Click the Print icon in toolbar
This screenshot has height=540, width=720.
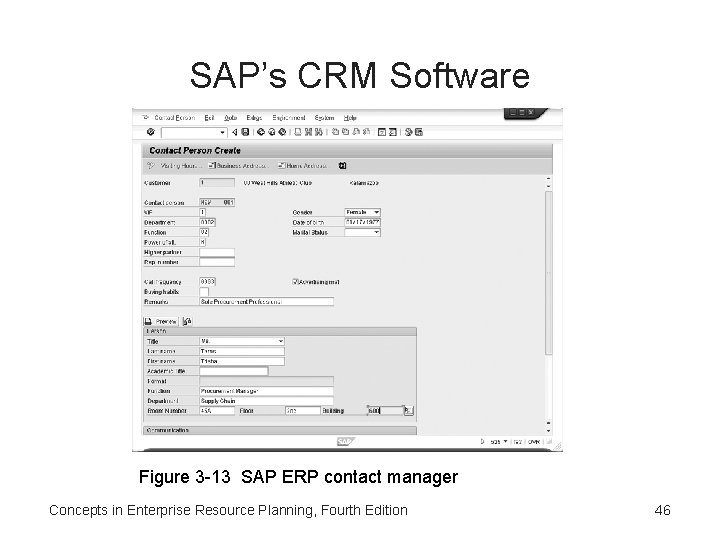point(298,132)
